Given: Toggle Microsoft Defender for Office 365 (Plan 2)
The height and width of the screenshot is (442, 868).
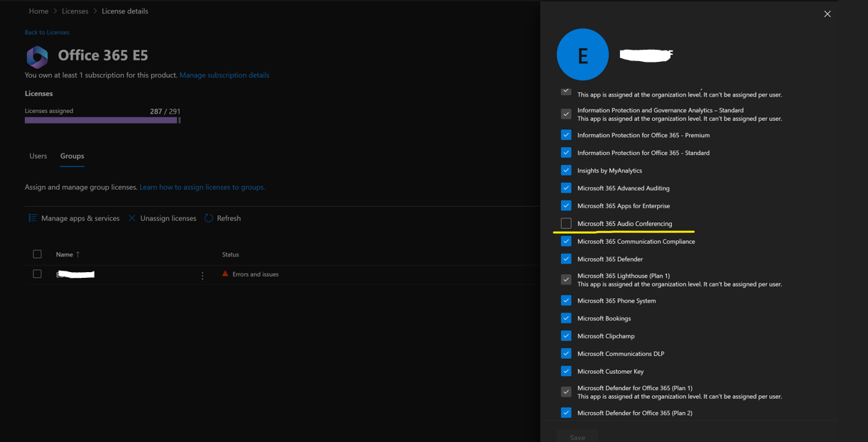Looking at the screenshot, I should tap(566, 412).
